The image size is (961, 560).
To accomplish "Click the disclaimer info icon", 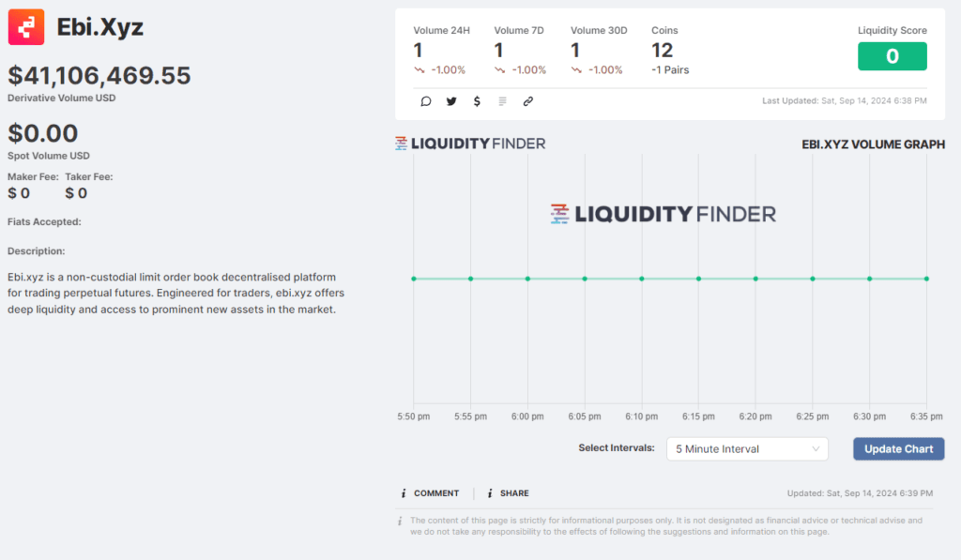I will click(x=400, y=521).
